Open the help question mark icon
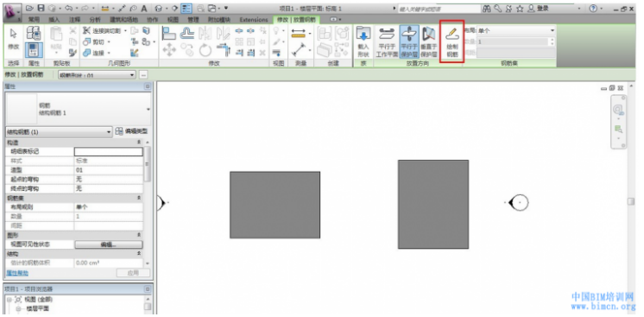Viewport: 644px width, 317px height. 593,8
